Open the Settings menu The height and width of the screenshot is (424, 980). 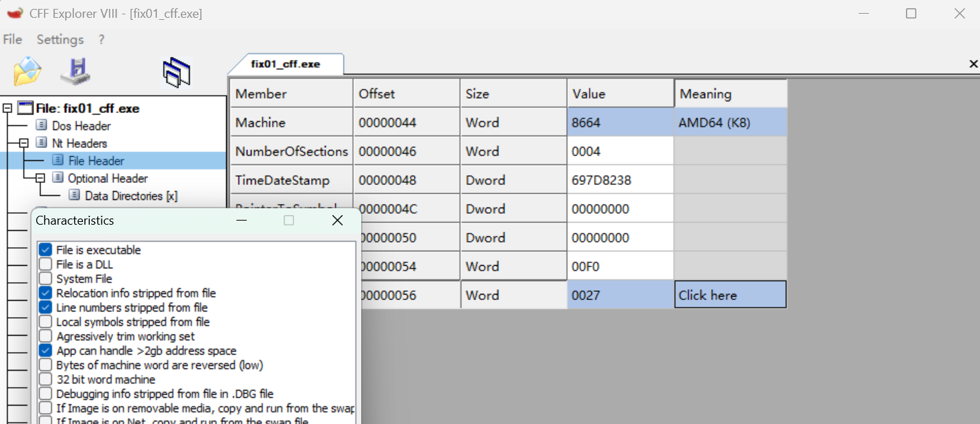(60, 40)
